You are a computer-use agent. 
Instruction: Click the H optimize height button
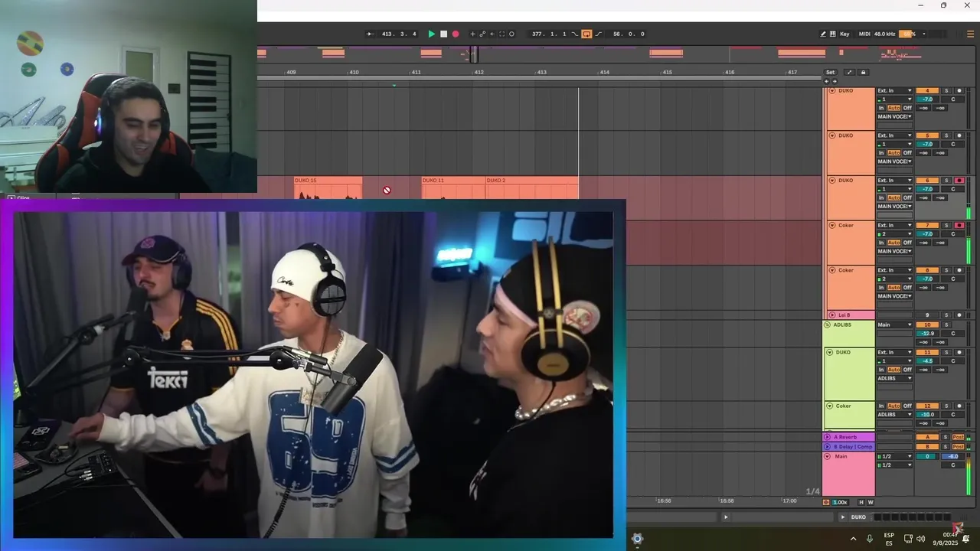point(861,502)
